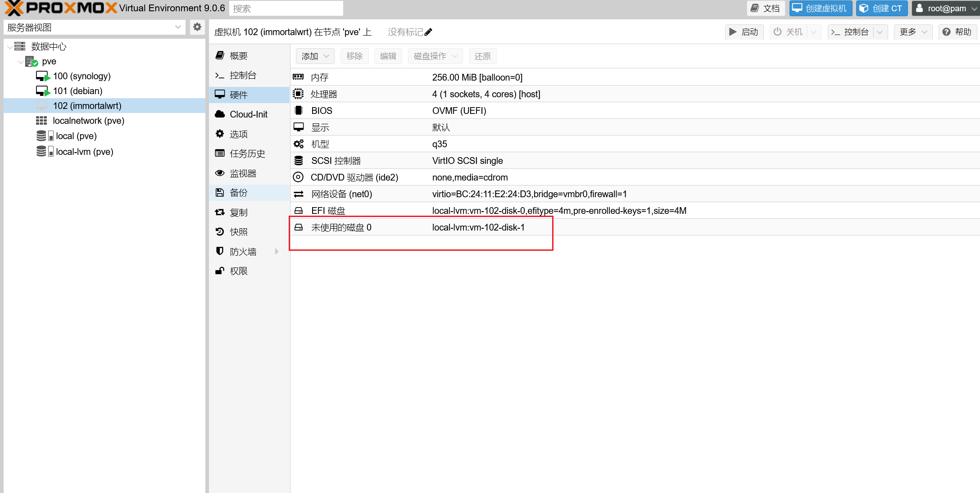Click the network exchange arrows icon
Viewport: 980px width, 493px height.
pyautogui.click(x=298, y=194)
